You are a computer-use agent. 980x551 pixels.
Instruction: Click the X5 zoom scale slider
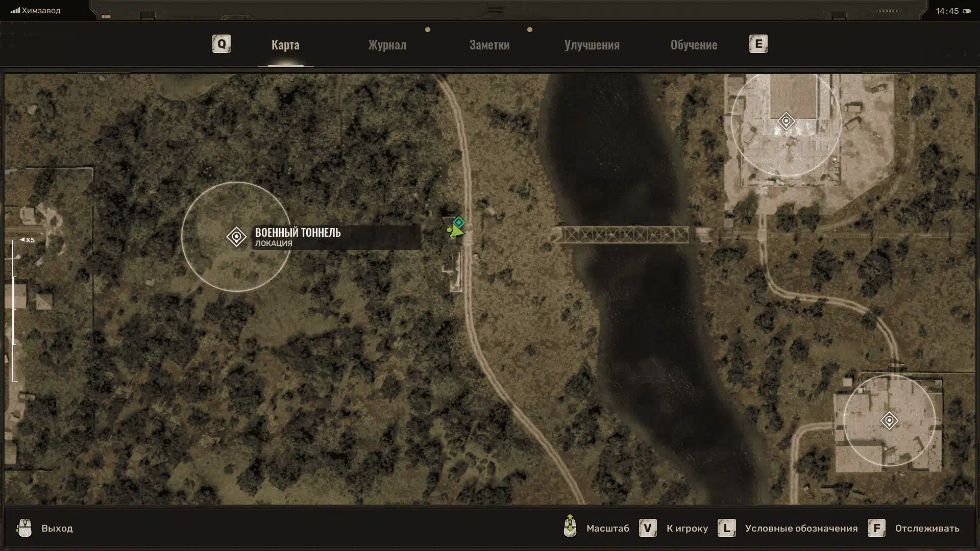(x=15, y=310)
